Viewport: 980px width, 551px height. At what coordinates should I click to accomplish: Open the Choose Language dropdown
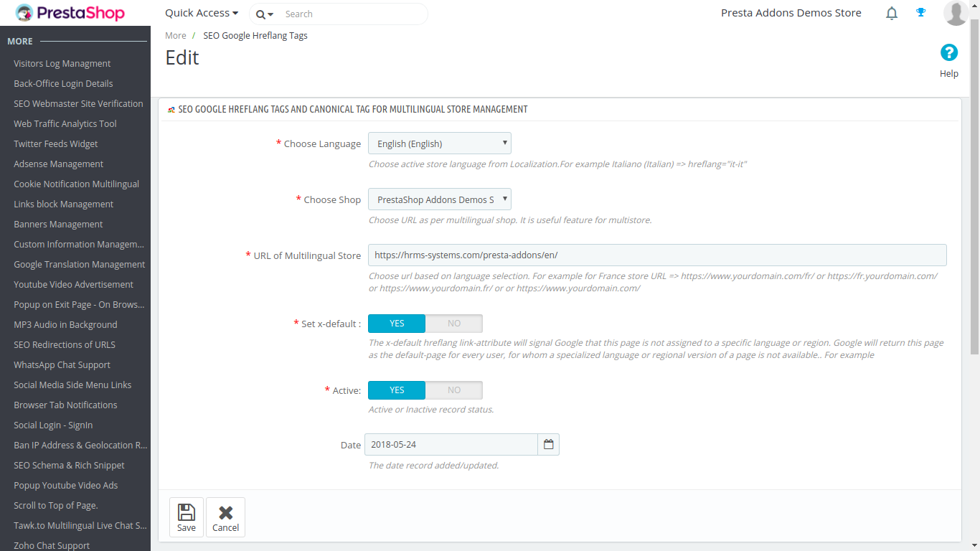(x=440, y=143)
